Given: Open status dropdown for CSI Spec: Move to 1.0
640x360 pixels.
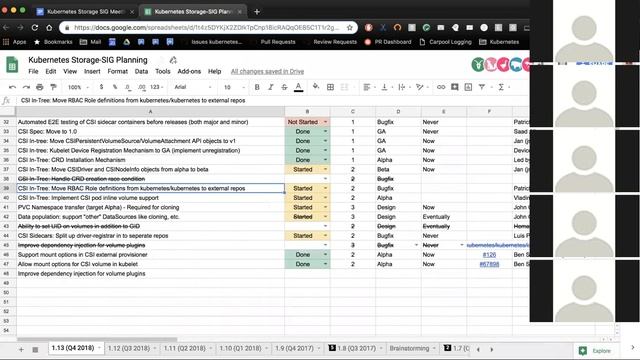Looking at the screenshot, I should click(325, 131).
